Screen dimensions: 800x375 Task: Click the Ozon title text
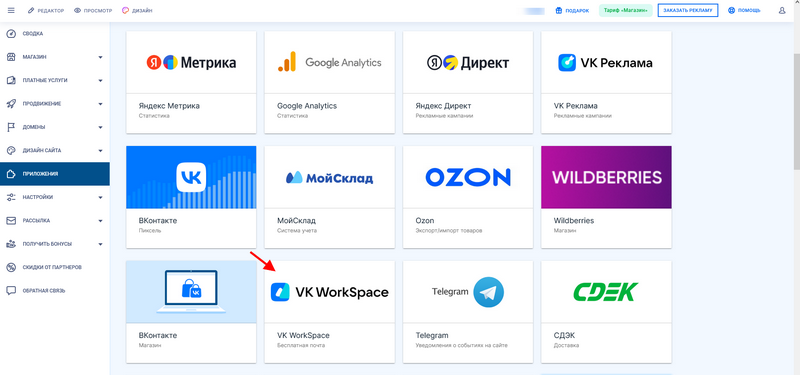[425, 221]
